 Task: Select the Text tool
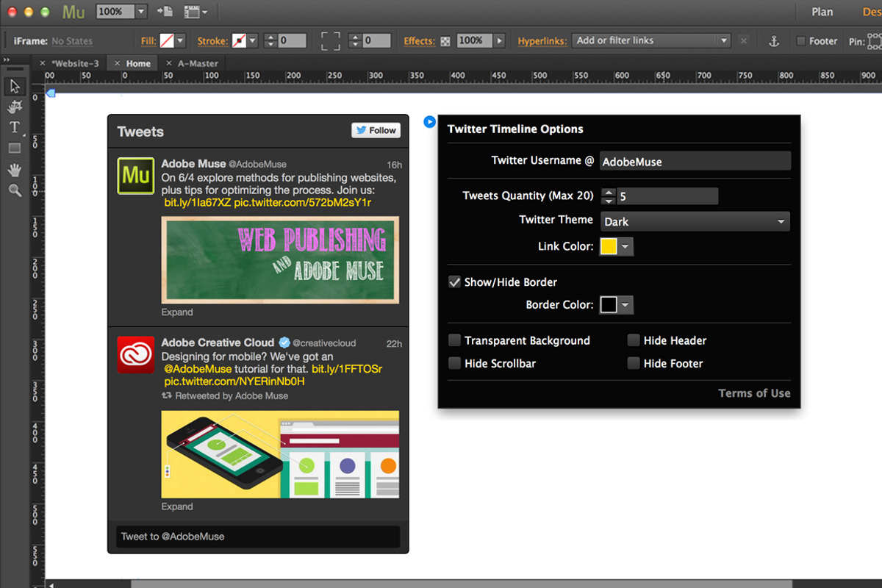click(15, 127)
